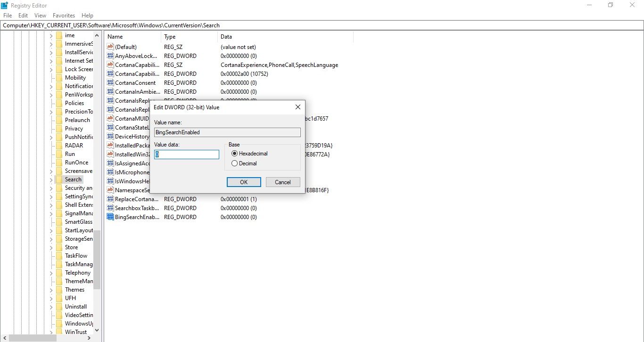Click the RunOnce folder icon
Viewport: 644px width, 342px height.
click(x=59, y=163)
